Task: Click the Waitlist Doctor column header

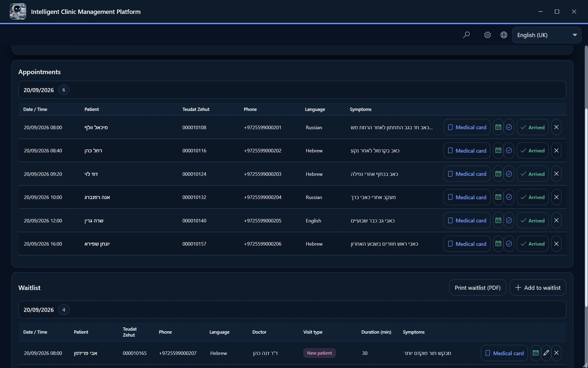Action: click(259, 332)
